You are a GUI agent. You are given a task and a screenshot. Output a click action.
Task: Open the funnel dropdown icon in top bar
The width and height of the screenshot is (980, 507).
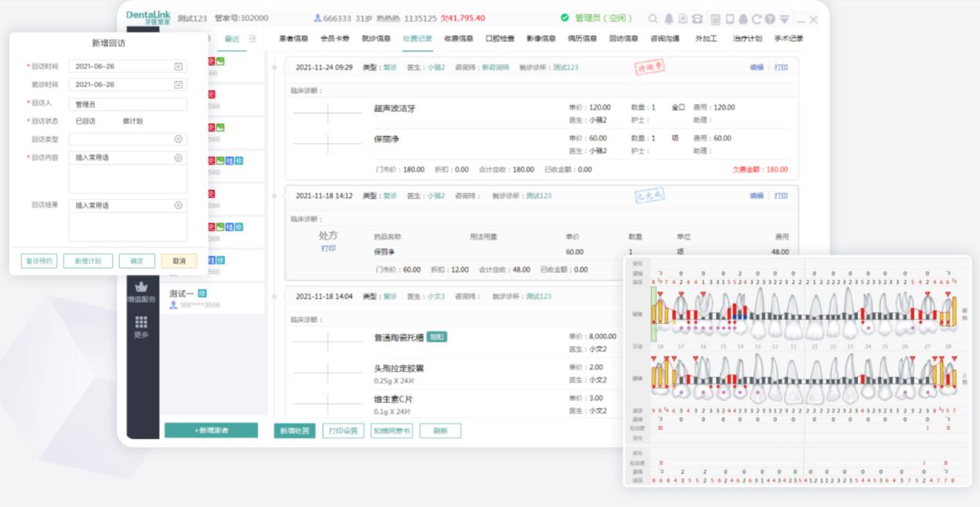coord(784,19)
